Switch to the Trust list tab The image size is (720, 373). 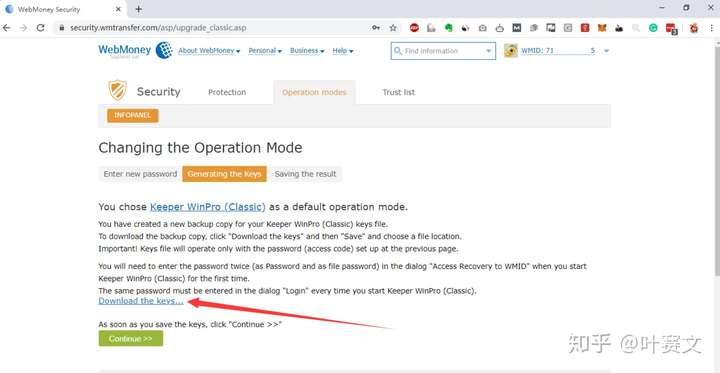point(399,92)
